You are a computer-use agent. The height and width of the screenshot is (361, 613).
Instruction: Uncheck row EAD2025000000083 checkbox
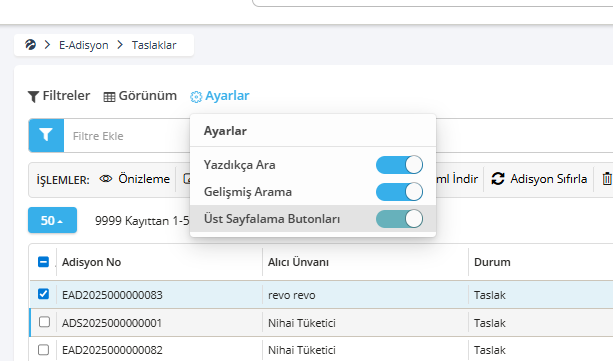point(43,294)
